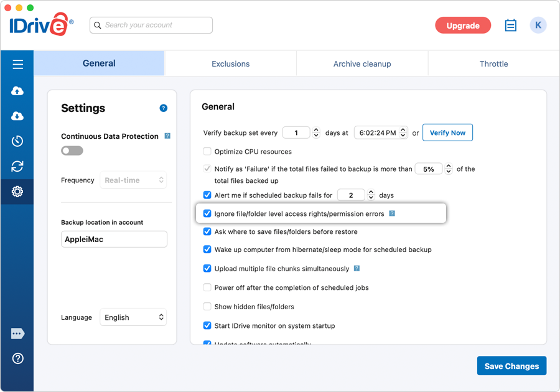Uncheck 'Show hidden files/folders'
This screenshot has height=392, width=560.
[207, 306]
